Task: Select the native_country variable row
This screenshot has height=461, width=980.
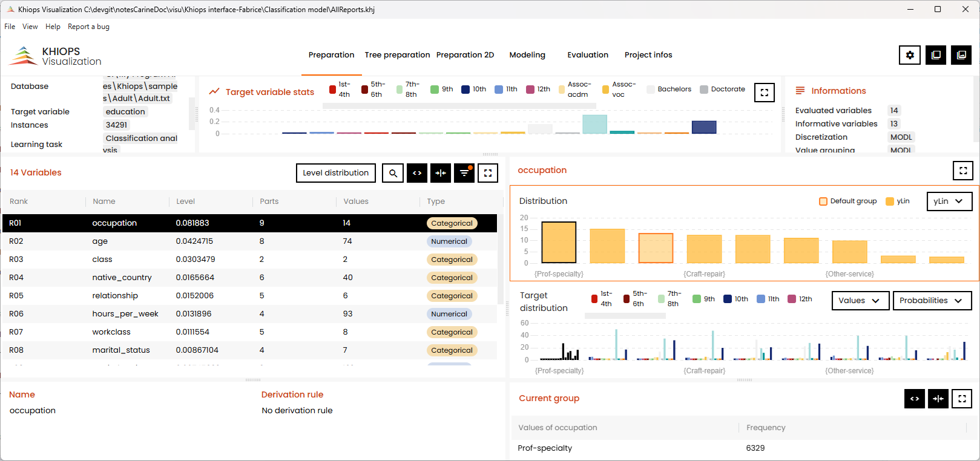Action: (249, 278)
